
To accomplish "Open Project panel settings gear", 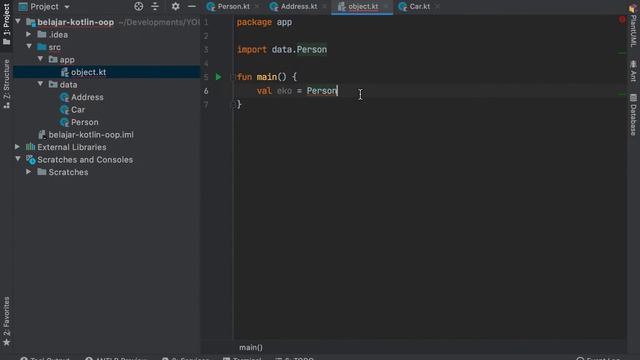I will [176, 6].
